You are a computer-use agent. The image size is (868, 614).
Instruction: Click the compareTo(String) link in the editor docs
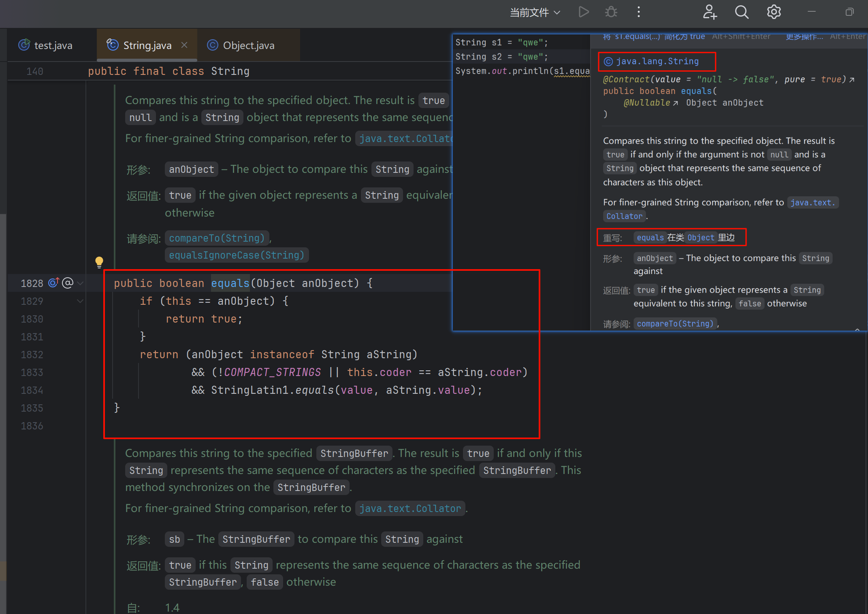click(217, 238)
